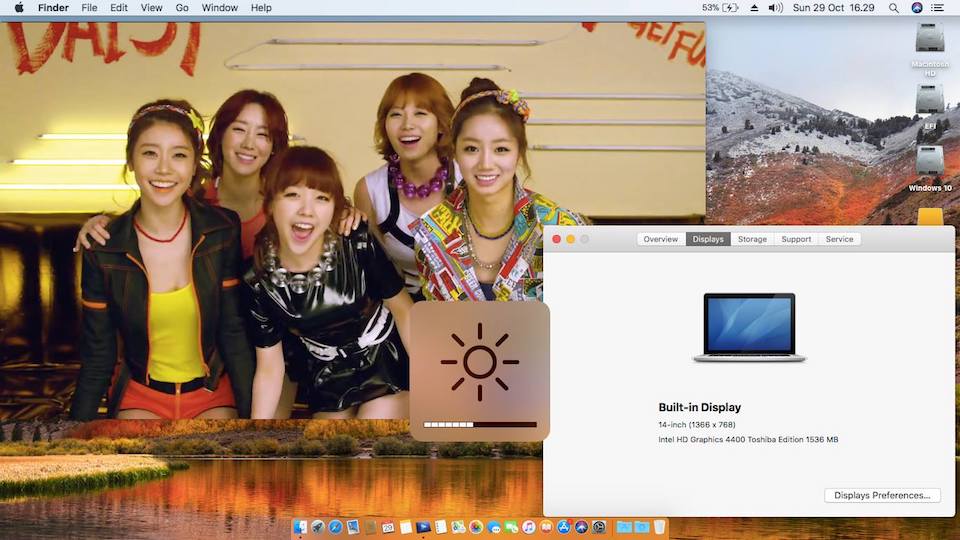Open the Apple menu
Viewport: 960px width, 540px height.
pyautogui.click(x=19, y=8)
